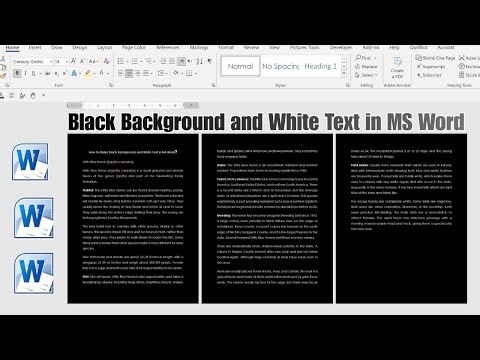
Task: Open Font dialog launcher
Action: point(110,86)
